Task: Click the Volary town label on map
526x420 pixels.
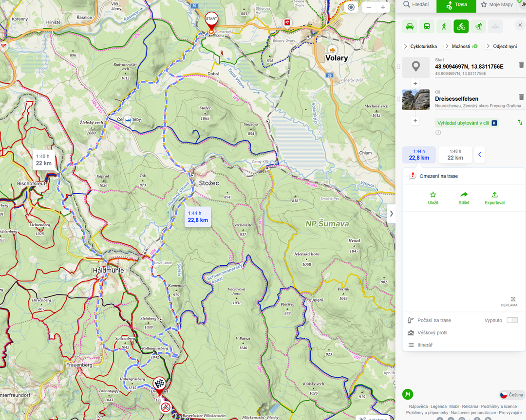Action: click(x=337, y=58)
